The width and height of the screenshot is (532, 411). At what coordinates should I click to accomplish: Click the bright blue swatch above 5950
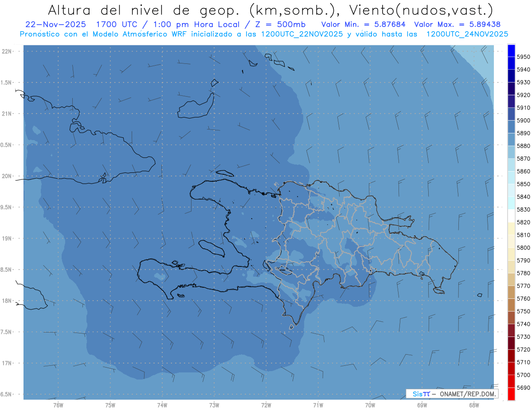511,51
